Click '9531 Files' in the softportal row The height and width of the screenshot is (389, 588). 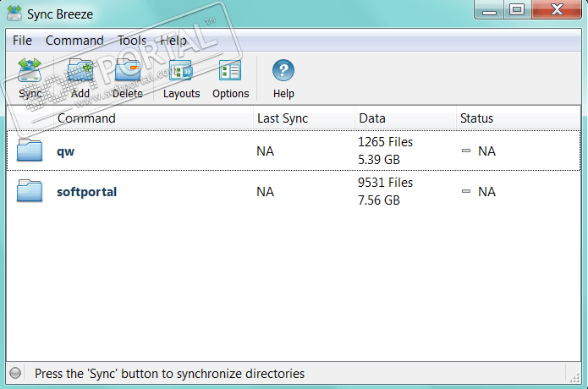click(x=385, y=183)
